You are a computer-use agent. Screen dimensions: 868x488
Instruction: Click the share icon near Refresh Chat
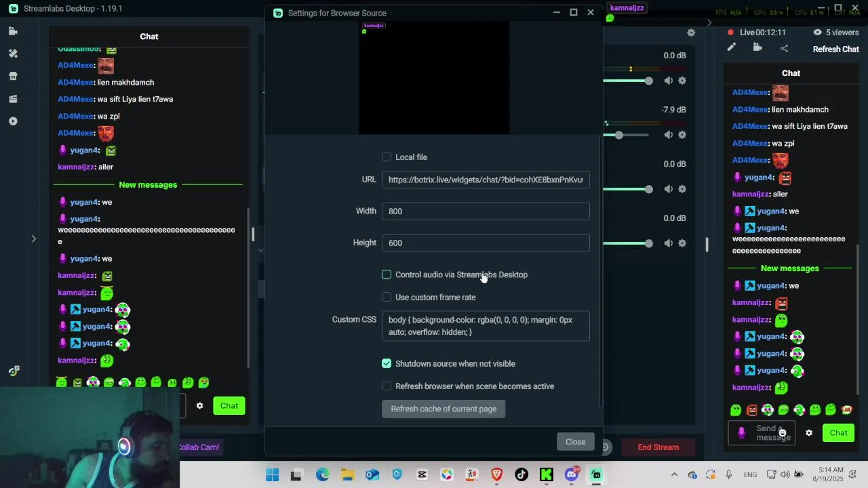(x=785, y=48)
